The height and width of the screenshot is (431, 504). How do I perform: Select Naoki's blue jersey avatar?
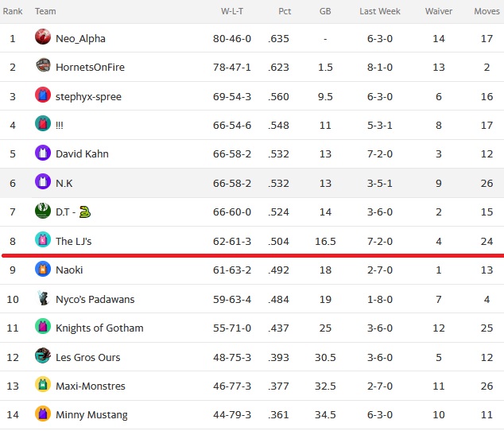tap(43, 269)
